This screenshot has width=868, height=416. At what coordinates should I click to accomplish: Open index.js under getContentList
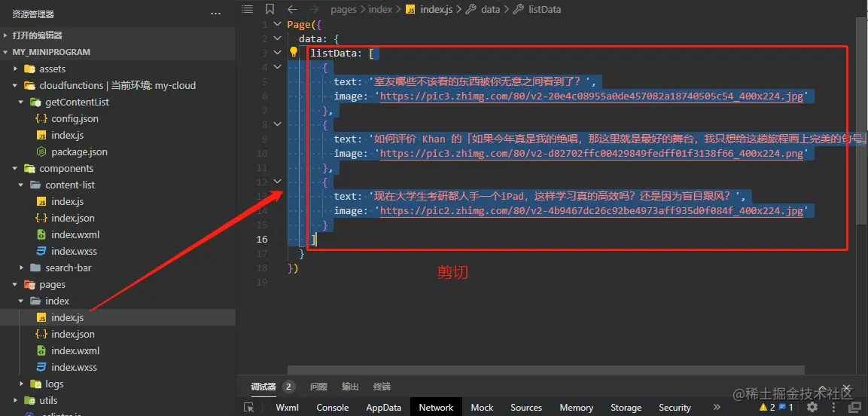(68, 135)
